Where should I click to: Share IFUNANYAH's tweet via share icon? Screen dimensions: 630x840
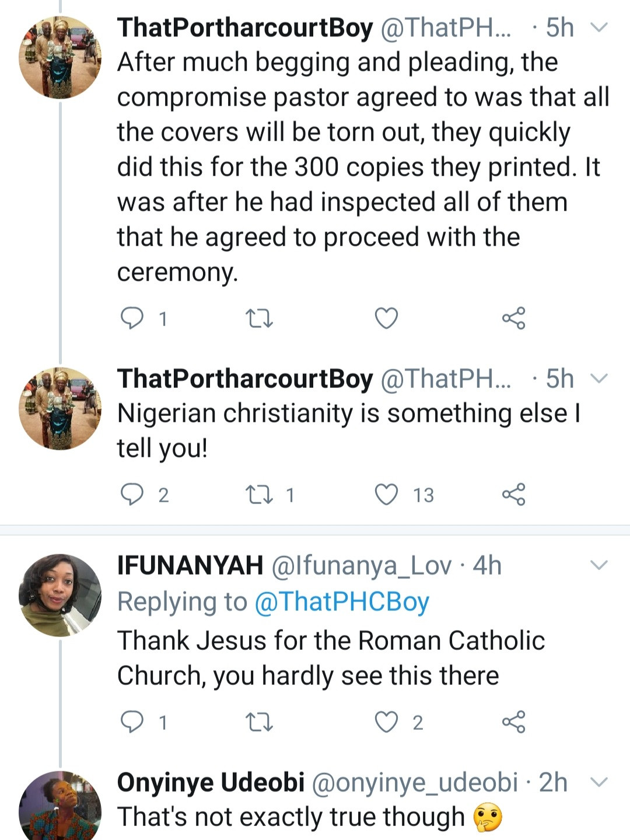513,722
